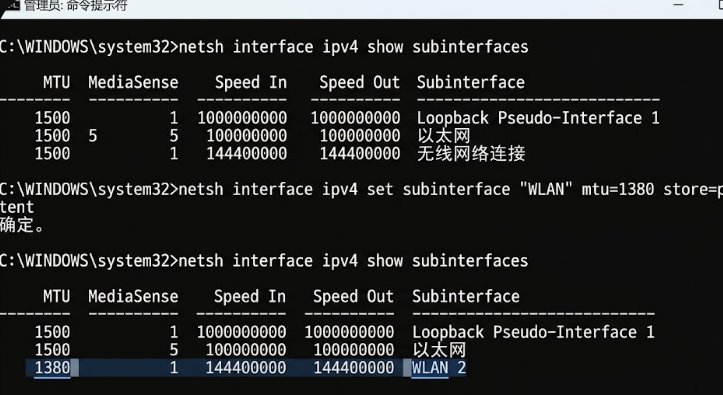
Task: Click Subinterface header in first table
Action: 471,83
